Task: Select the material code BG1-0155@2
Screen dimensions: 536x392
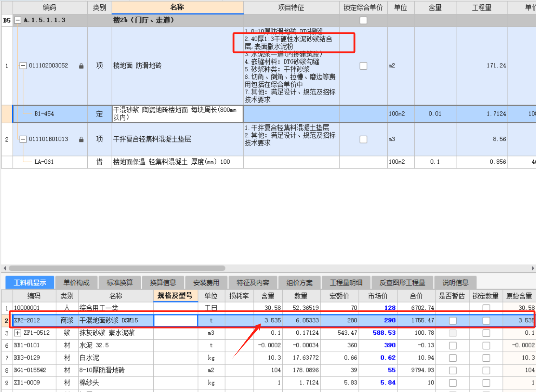Action: (30, 370)
